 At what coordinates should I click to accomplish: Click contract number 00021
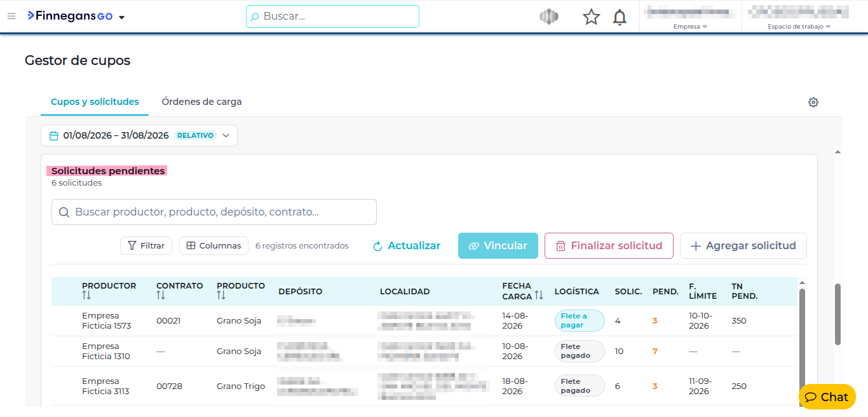(x=168, y=321)
